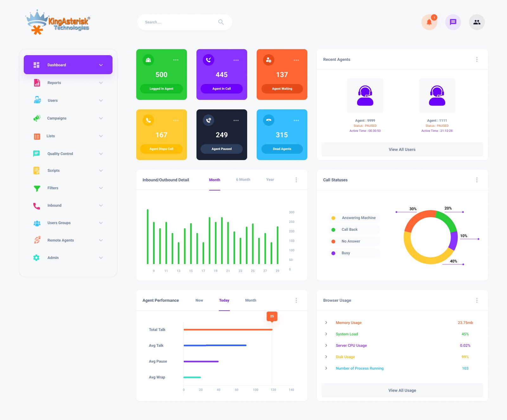Toggle the Busy legend entry
Viewport: 507px width, 420px height.
tap(354, 253)
